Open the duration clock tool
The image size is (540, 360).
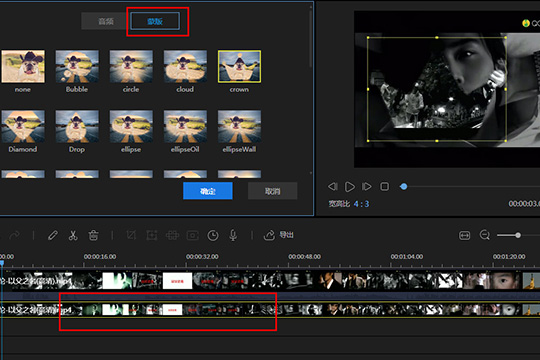coord(213,235)
